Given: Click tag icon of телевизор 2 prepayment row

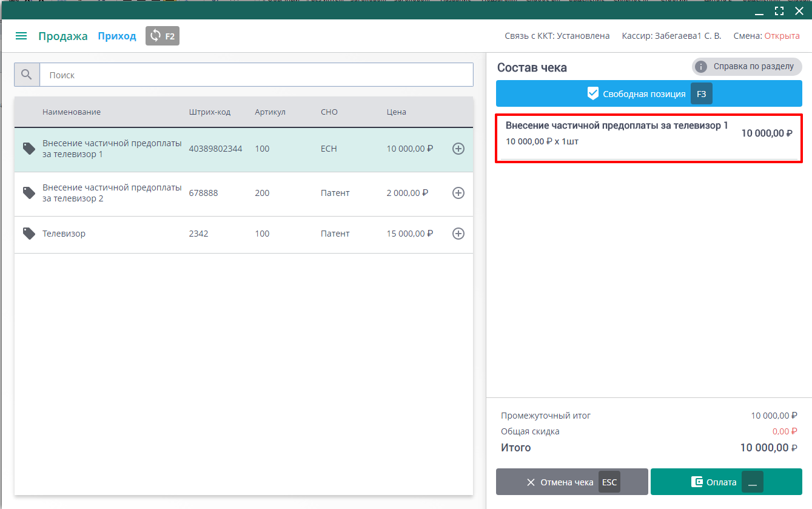Looking at the screenshot, I should click(x=29, y=193).
